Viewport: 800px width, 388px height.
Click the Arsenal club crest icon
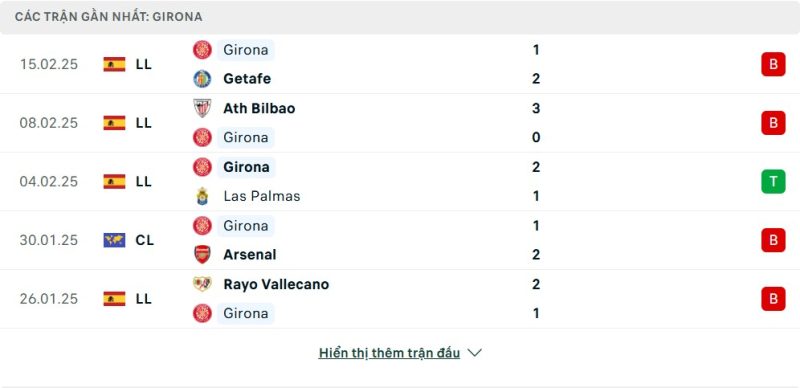pyautogui.click(x=202, y=254)
